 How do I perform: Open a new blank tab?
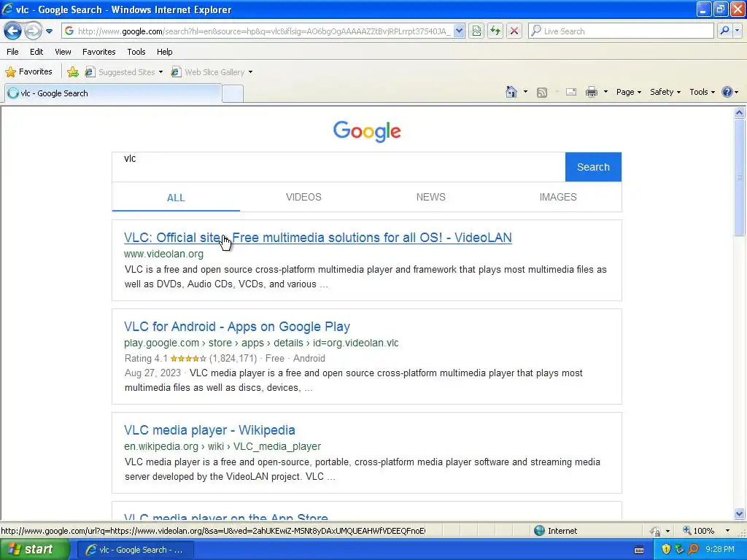pyautogui.click(x=233, y=94)
